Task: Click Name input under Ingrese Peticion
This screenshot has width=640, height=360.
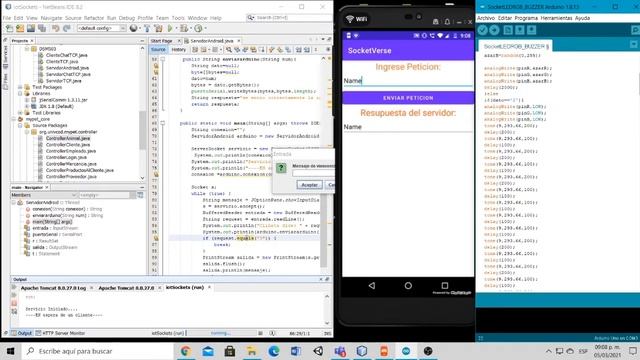Action: [408, 81]
